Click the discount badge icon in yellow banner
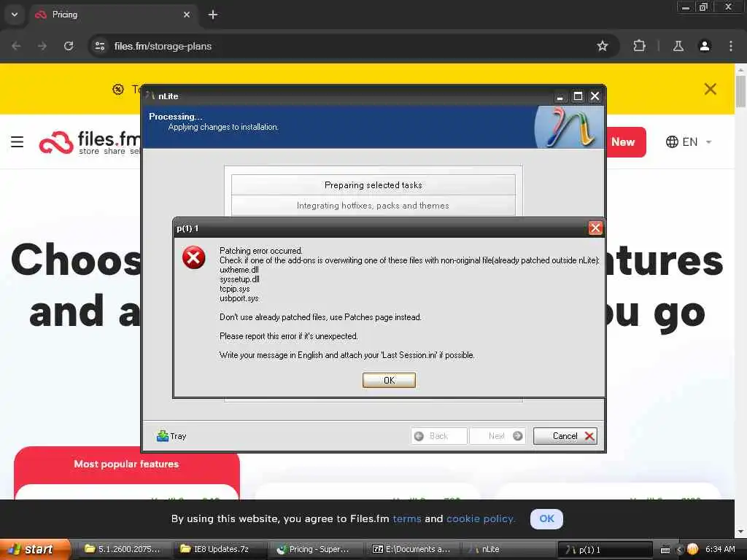This screenshot has width=747, height=560. click(118, 89)
